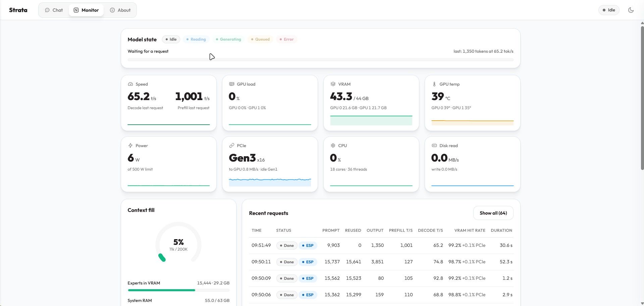Screen dimensions: 644x306
Task: Click the Disk read drive icon
Action: pyautogui.click(x=434, y=146)
